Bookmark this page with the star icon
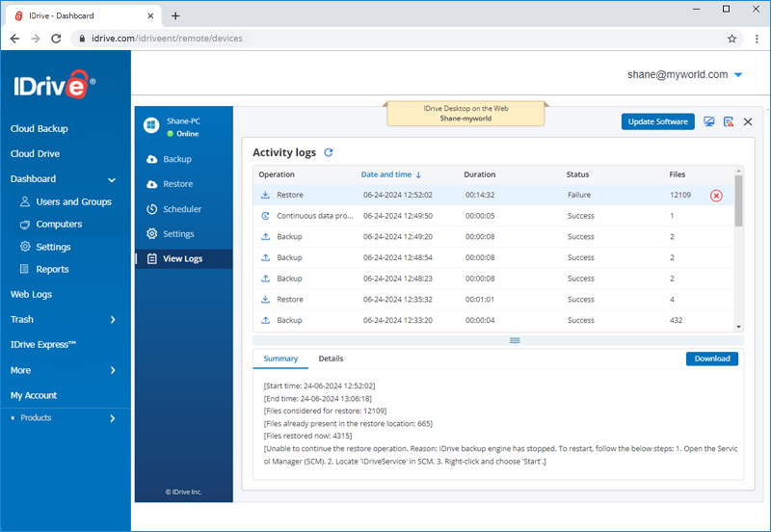Screen dimensions: 771x532 tap(731, 39)
